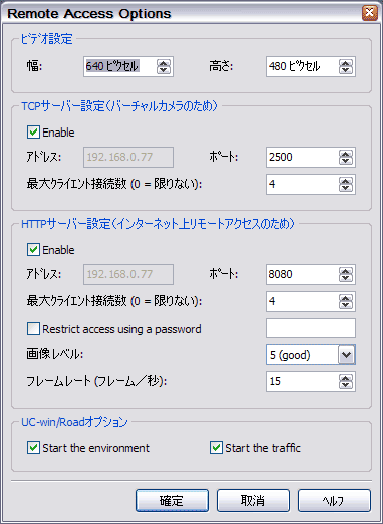Toggle Start the traffic checkbox
The height and width of the screenshot is (524, 383).
point(216,447)
